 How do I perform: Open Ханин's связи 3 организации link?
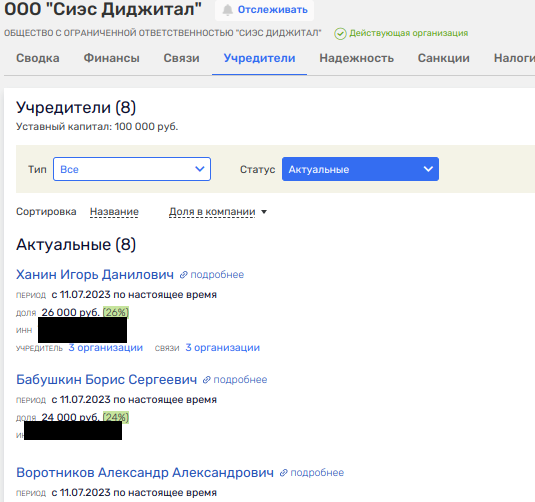tap(222, 347)
